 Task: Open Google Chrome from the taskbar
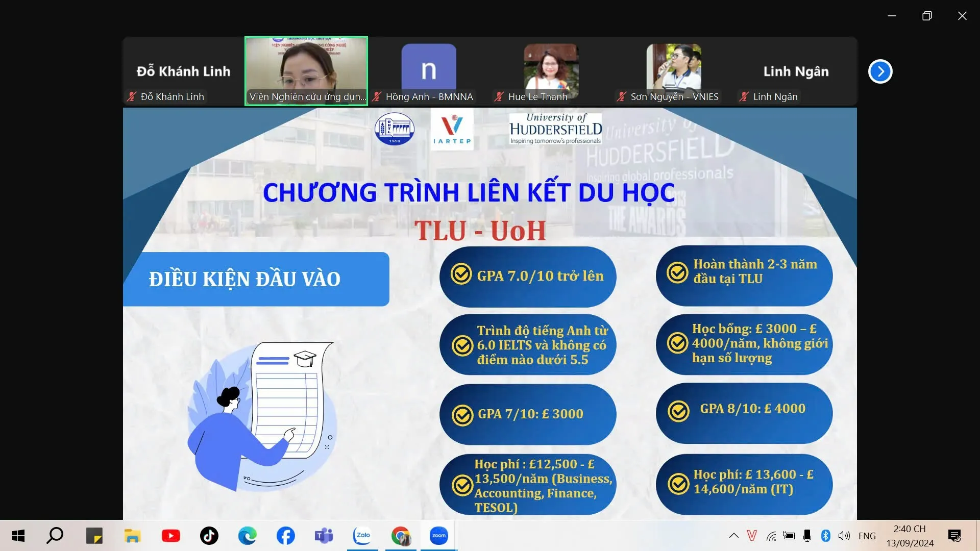click(401, 536)
